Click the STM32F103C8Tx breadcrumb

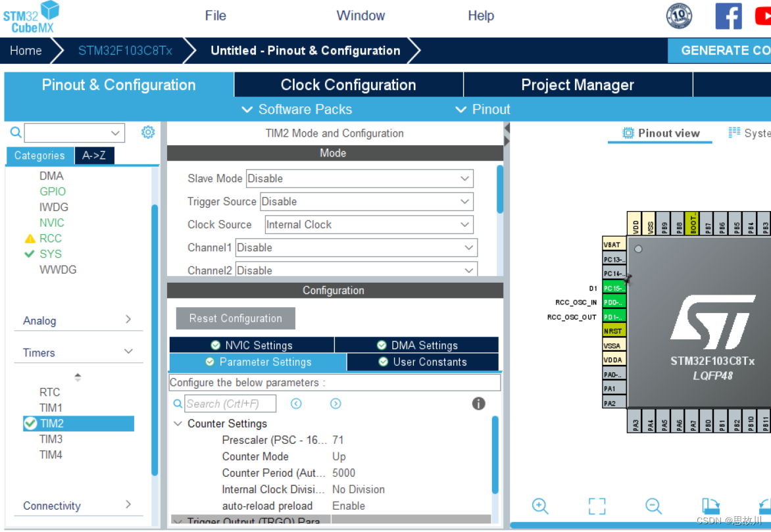[x=125, y=50]
